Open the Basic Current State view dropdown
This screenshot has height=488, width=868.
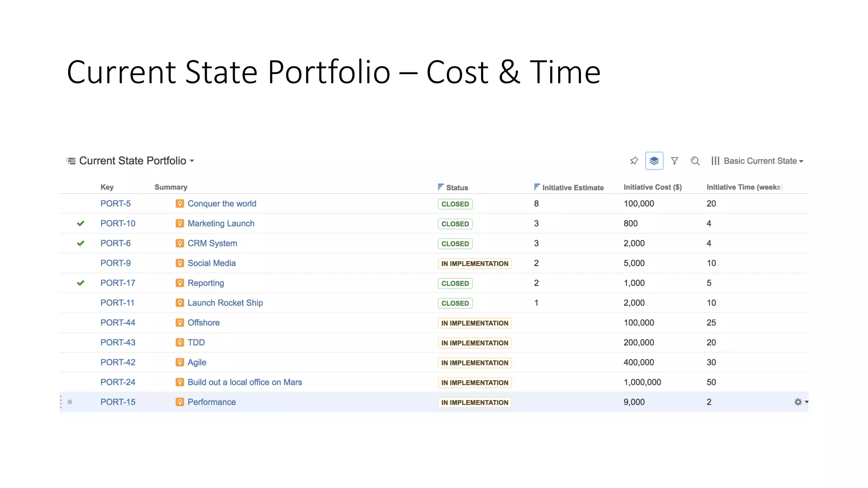pyautogui.click(x=763, y=161)
